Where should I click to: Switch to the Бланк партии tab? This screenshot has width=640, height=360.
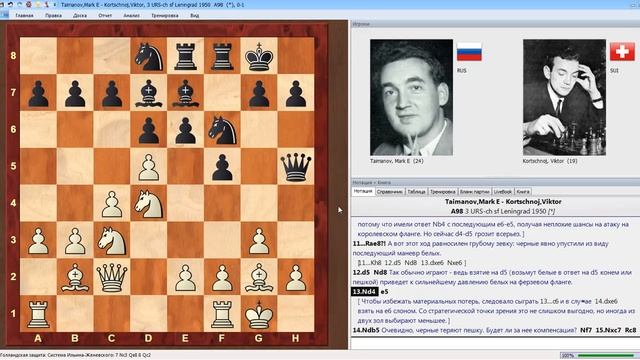click(x=474, y=191)
